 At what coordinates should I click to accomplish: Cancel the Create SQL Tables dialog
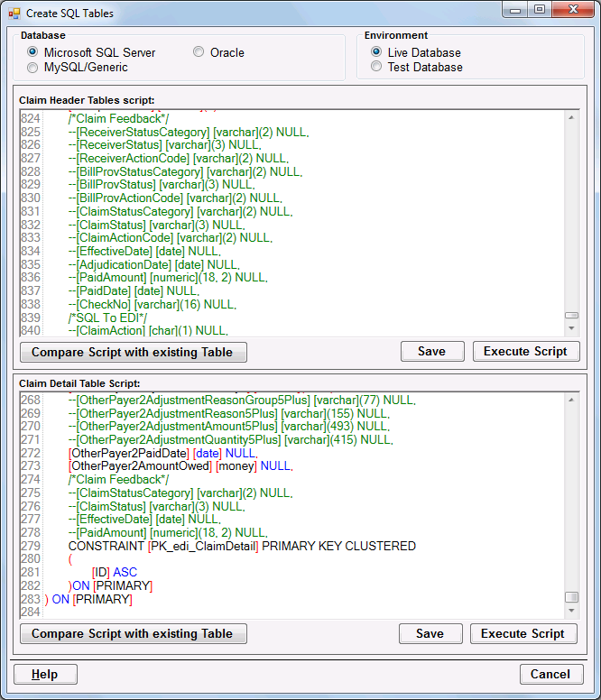click(x=551, y=674)
